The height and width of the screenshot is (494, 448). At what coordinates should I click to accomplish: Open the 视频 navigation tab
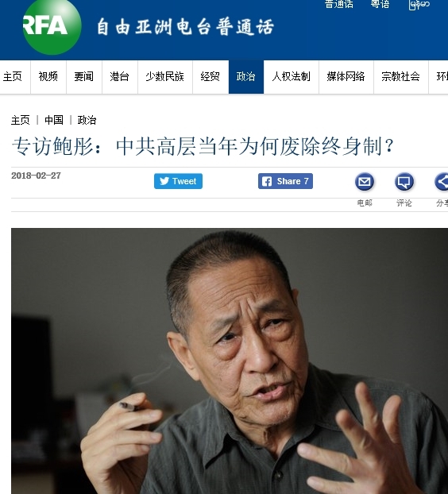click(48, 76)
